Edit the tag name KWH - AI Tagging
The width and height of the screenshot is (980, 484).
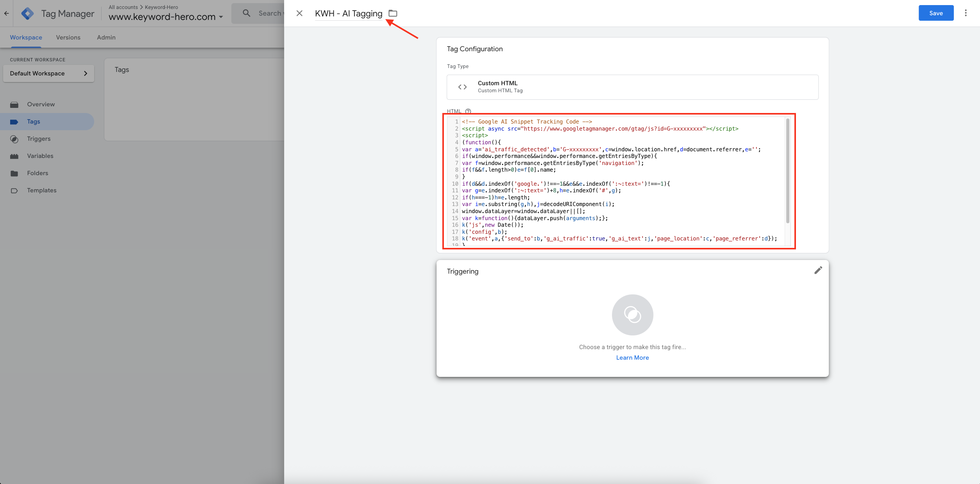(x=349, y=13)
